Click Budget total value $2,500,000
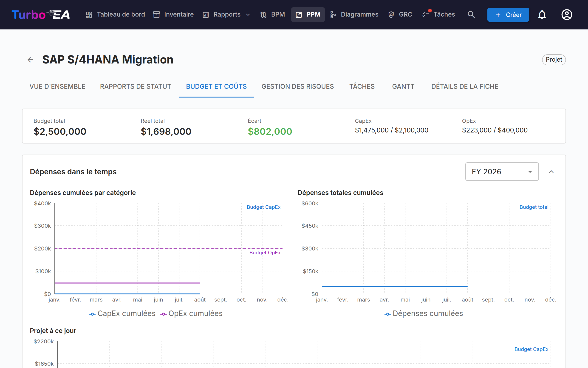The image size is (588, 368). point(60,132)
